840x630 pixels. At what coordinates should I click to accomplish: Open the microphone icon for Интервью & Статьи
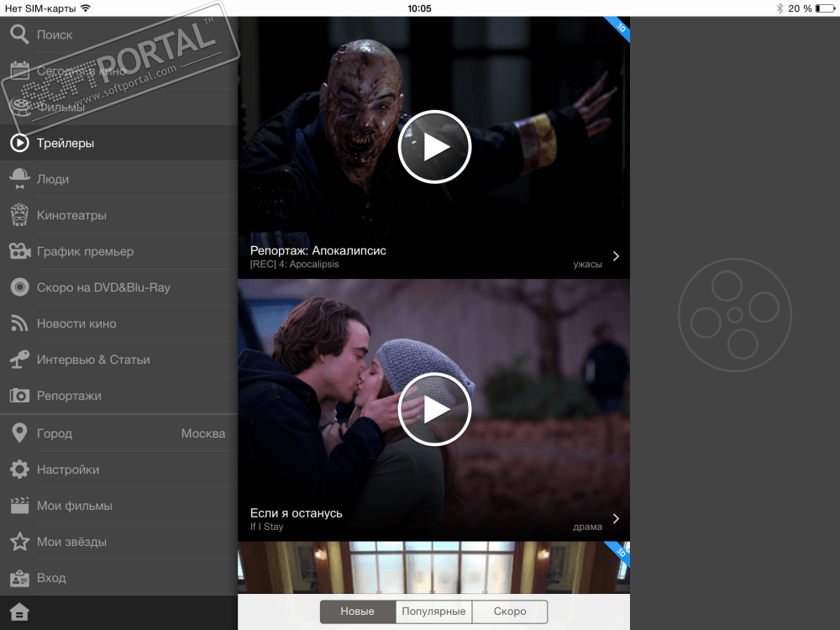point(19,360)
